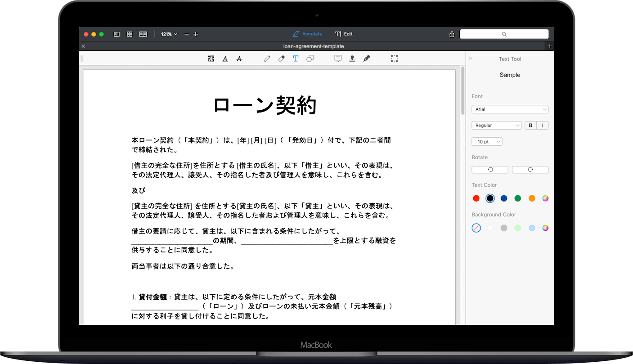Switch to split view layout

coord(143,34)
